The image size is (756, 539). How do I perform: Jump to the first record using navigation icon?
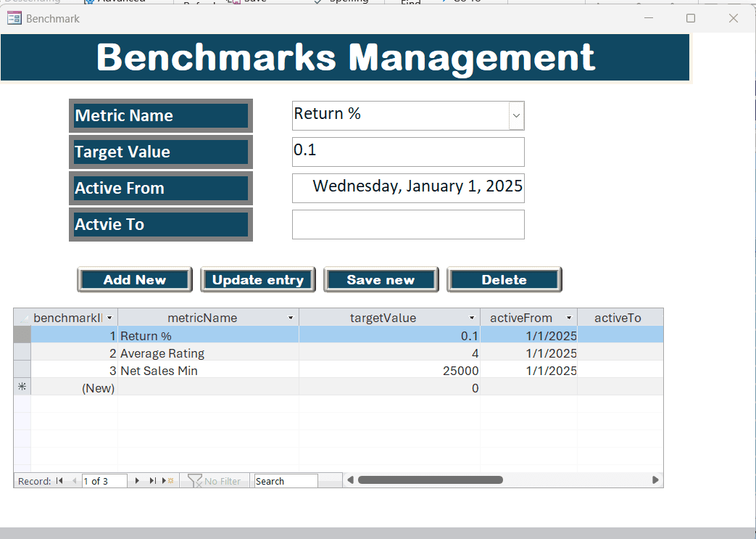coord(58,480)
